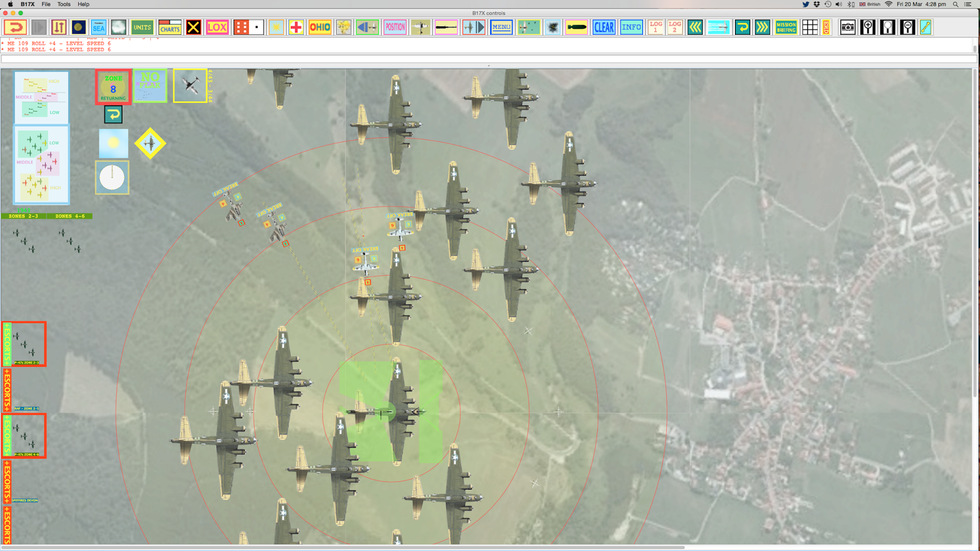Image resolution: width=980 pixels, height=551 pixels.
Task: Click the grey step-forward toolbar icon
Action: click(x=39, y=27)
